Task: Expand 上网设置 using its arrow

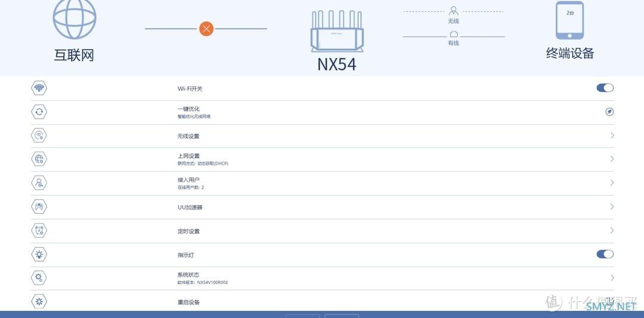Action: pos(612,159)
